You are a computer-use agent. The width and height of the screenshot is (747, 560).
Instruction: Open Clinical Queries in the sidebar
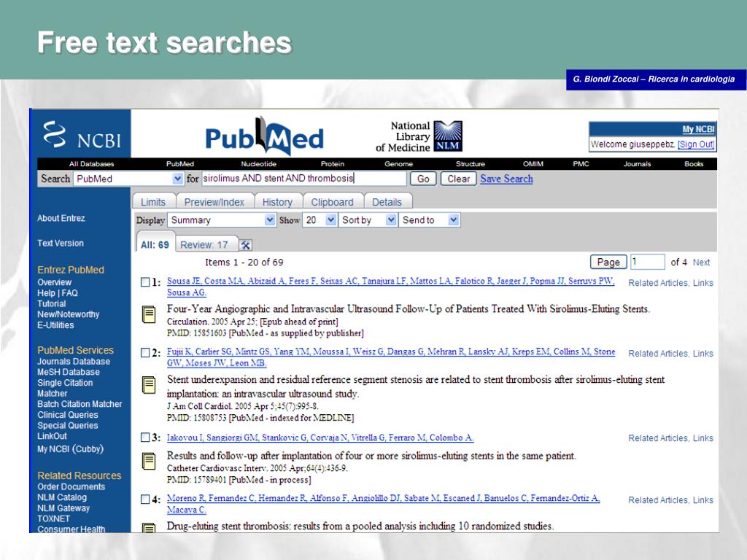68,415
